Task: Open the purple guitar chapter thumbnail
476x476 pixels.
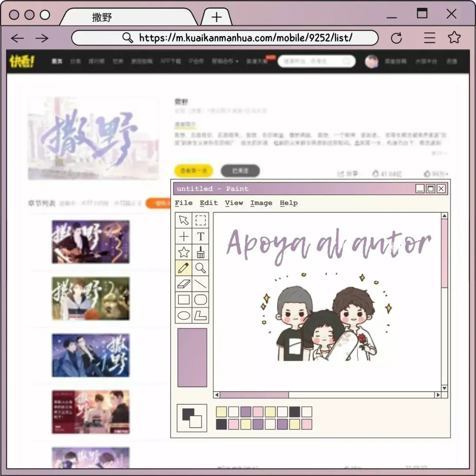Action: tap(91, 242)
